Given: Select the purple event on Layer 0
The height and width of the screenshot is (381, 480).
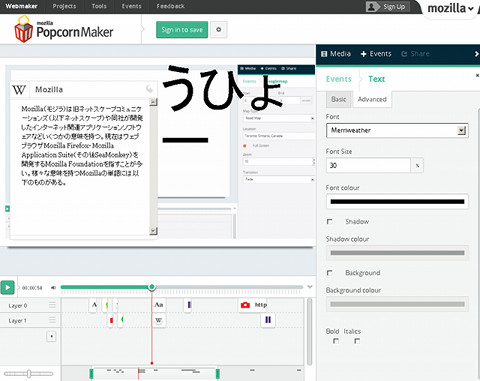Looking at the screenshot, I should point(189,305).
